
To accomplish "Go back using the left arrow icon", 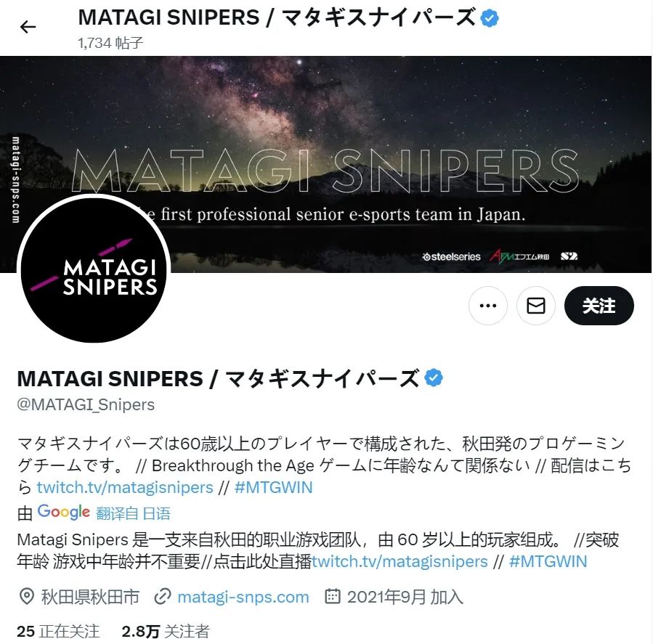I will point(28,27).
